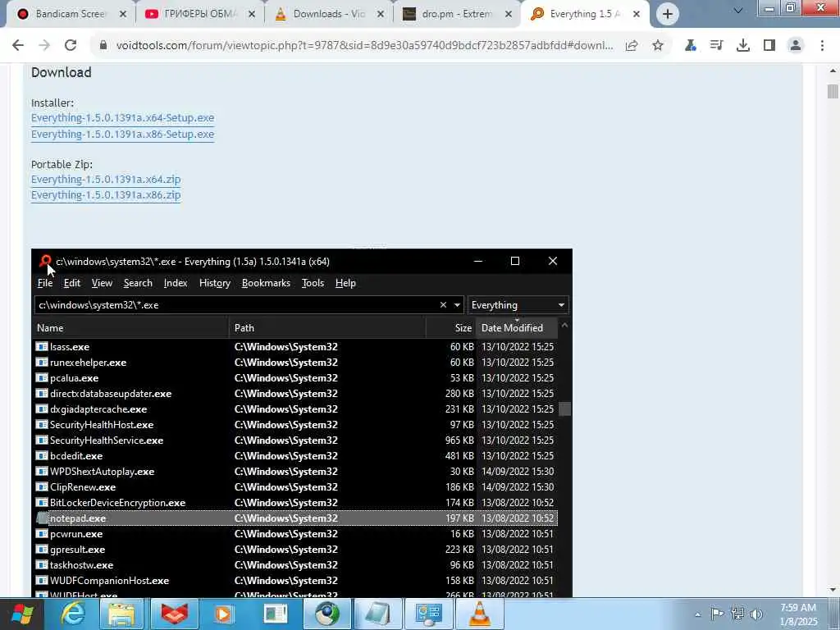Click the Everything app magnifier icon in title bar
Image resolution: width=840 pixels, height=630 pixels.
click(x=45, y=262)
